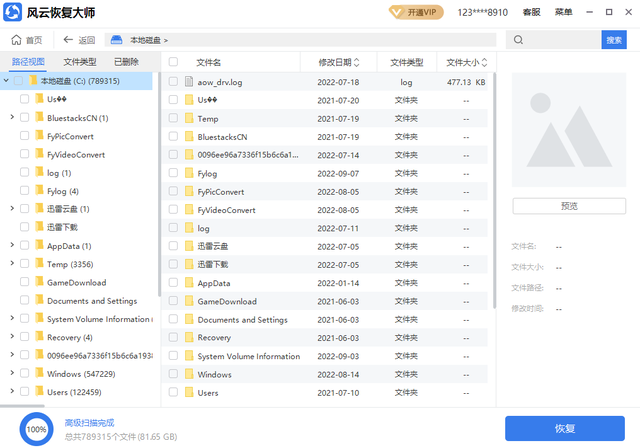Screen dimensions: 640x448
Task: Click 本地磁盘 in the path breadcrumb
Action: tap(145, 40)
